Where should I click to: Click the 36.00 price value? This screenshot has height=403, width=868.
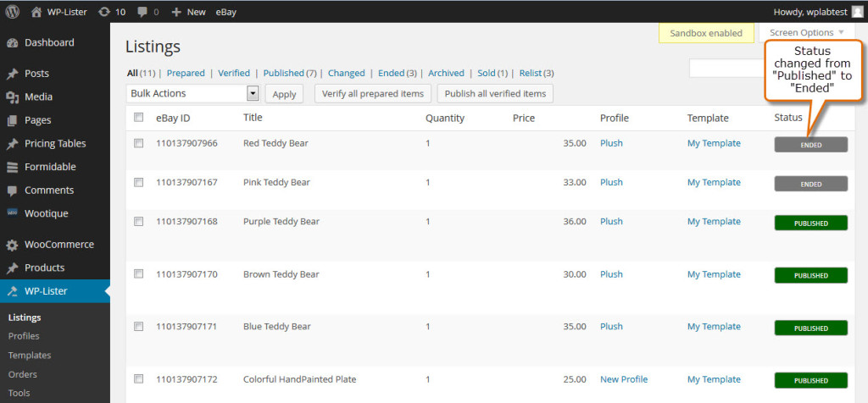pyautogui.click(x=575, y=222)
